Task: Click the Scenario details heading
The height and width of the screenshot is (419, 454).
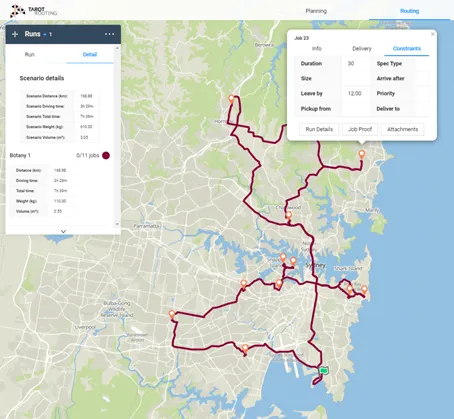Action: (42, 78)
